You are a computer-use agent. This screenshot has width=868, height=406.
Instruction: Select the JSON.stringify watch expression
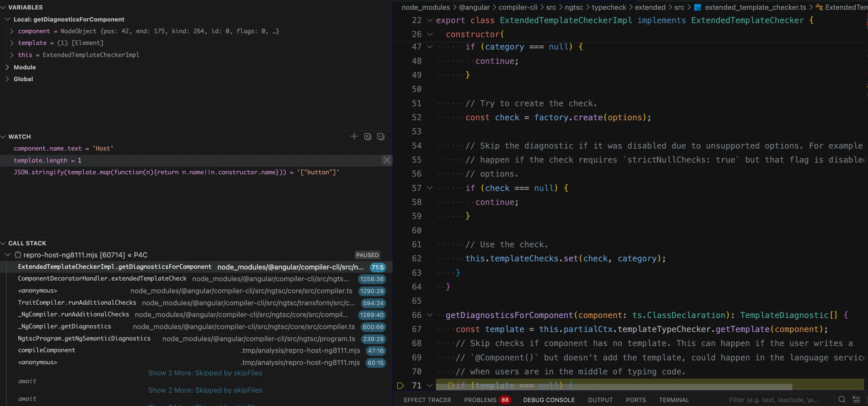point(196,172)
